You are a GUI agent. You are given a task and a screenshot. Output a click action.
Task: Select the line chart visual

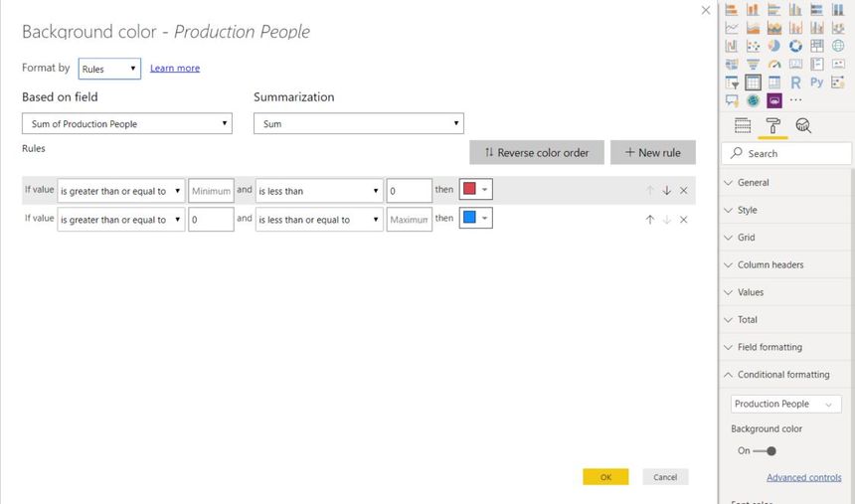coord(732,27)
